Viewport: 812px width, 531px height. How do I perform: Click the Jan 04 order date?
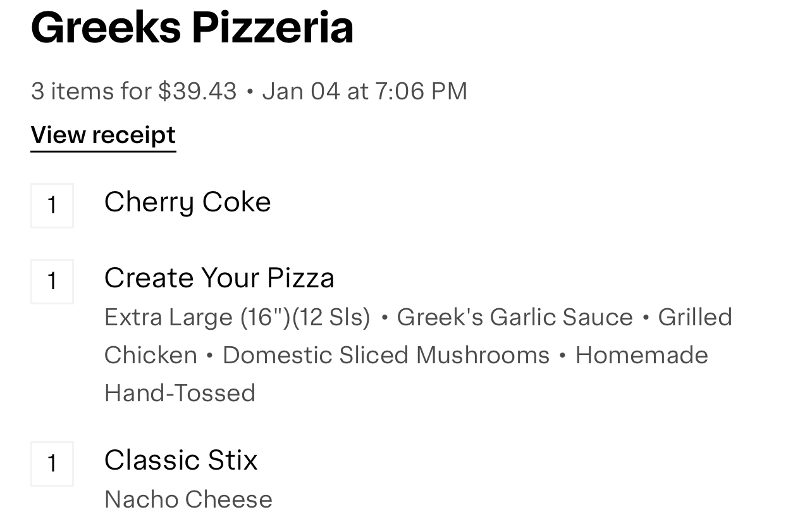click(301, 91)
